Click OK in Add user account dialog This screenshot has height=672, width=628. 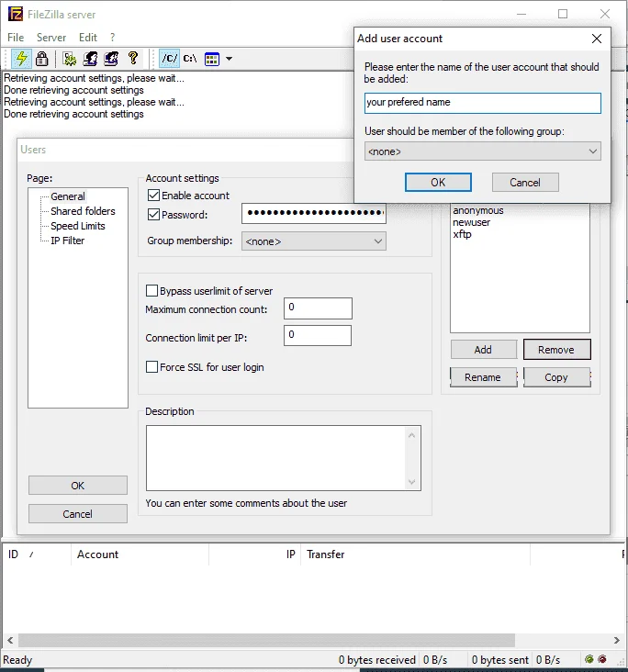pos(438,183)
